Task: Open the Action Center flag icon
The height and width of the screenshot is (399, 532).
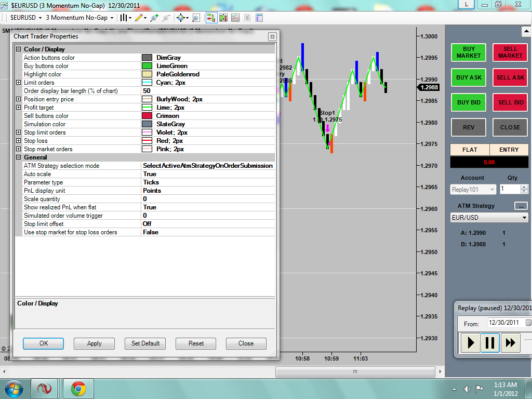Action: click(479, 389)
